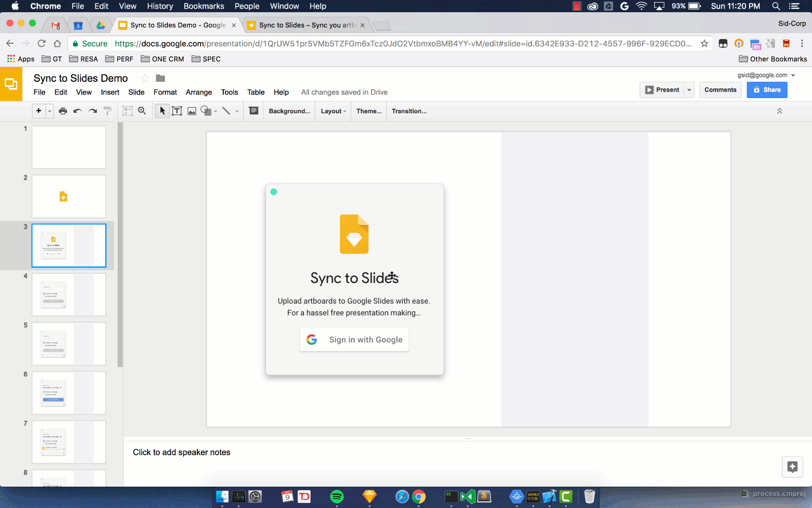Click the zoom to fit icon
The height and width of the screenshot is (508, 812).
pyautogui.click(x=127, y=111)
